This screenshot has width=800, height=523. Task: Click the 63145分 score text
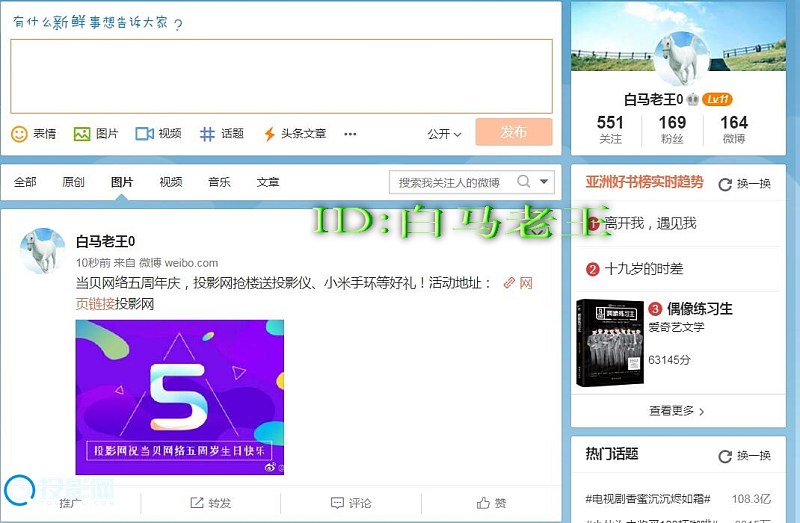[x=669, y=360]
